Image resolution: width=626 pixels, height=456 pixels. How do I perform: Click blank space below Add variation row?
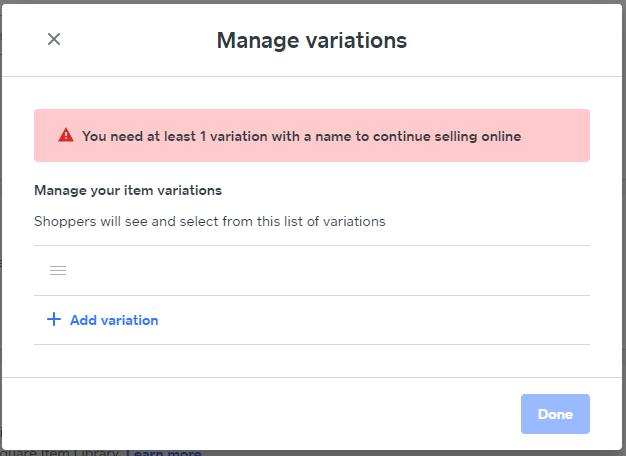[x=311, y=361]
